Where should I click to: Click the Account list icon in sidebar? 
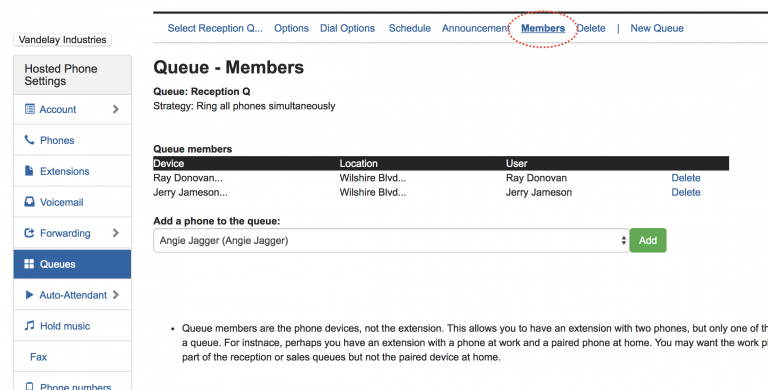point(30,109)
